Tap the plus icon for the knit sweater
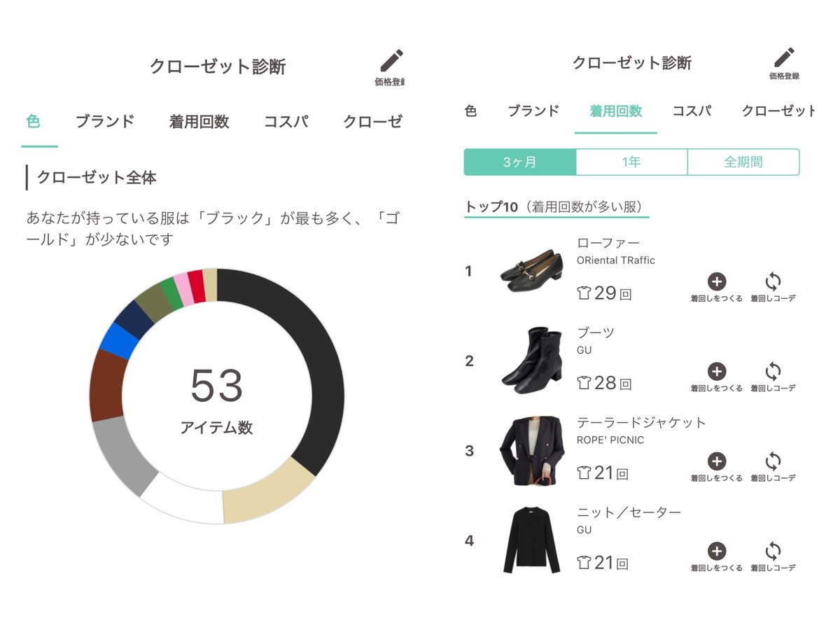Screen dimensions: 840x630 pyautogui.click(x=716, y=551)
